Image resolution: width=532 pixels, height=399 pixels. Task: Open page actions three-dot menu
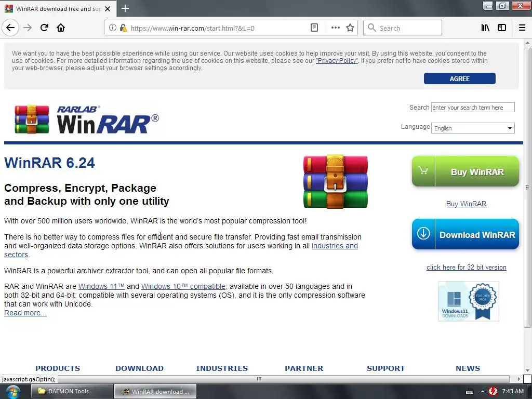click(x=335, y=28)
